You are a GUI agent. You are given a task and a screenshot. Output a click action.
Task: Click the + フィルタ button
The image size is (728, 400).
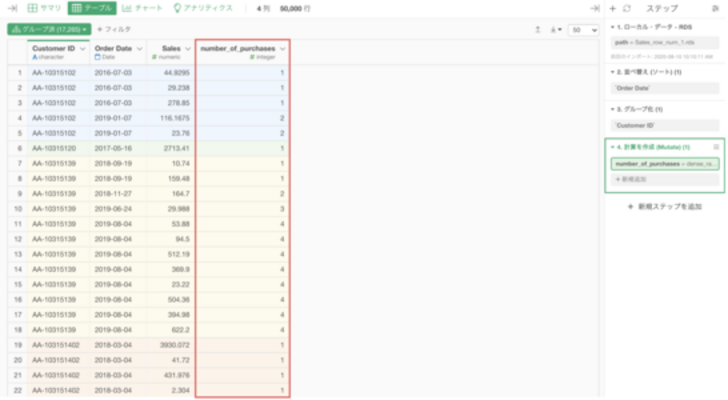(113, 30)
